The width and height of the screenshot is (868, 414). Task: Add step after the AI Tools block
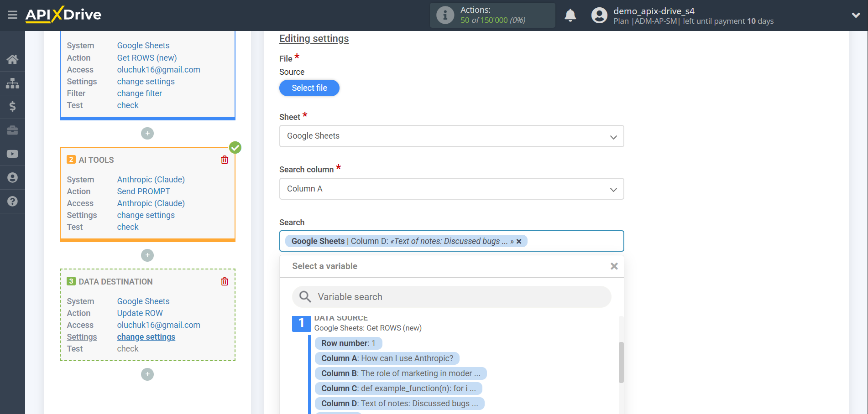click(147, 255)
